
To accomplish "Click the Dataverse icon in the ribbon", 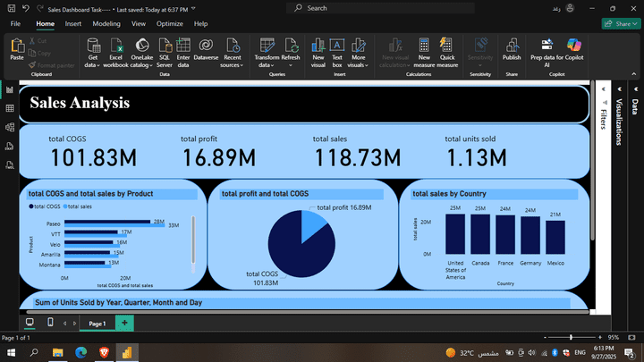I will click(x=206, y=45).
